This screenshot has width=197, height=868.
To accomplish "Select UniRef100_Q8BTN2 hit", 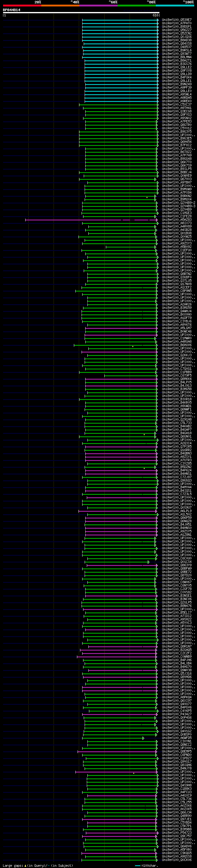I will 177,274.
